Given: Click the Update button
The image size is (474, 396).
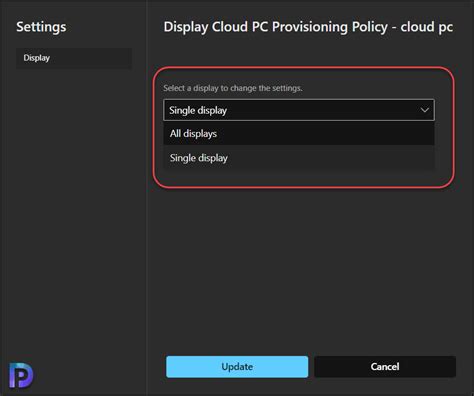Looking at the screenshot, I should [237, 367].
